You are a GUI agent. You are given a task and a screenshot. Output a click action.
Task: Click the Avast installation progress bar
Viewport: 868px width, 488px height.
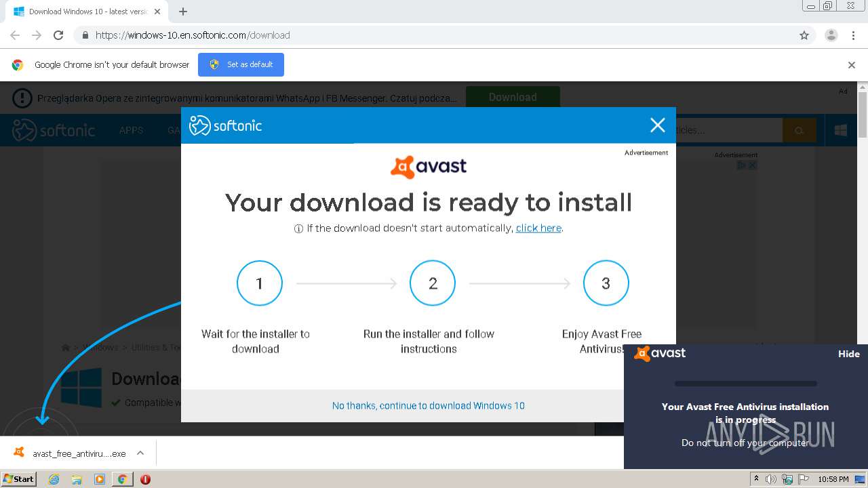point(746,384)
